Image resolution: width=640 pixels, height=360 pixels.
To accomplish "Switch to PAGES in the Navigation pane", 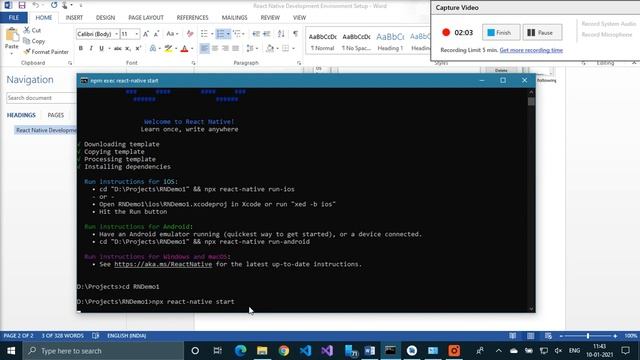I will pyautogui.click(x=56, y=115).
